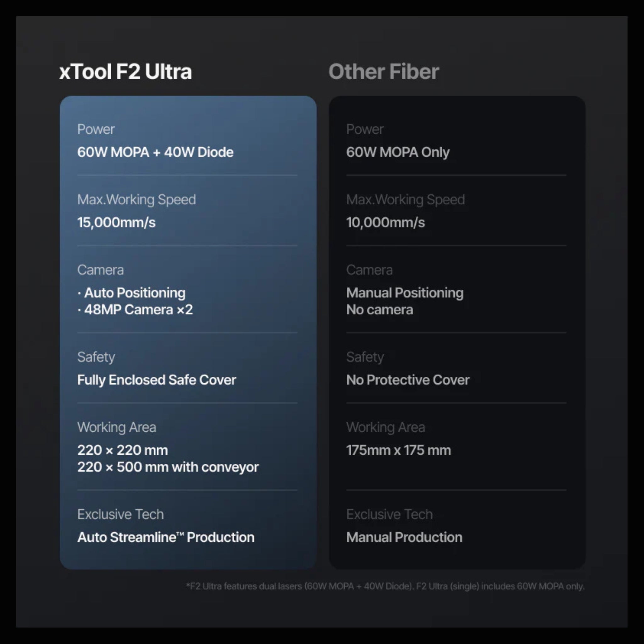
Task: Click the No camera text
Action: [x=380, y=310]
